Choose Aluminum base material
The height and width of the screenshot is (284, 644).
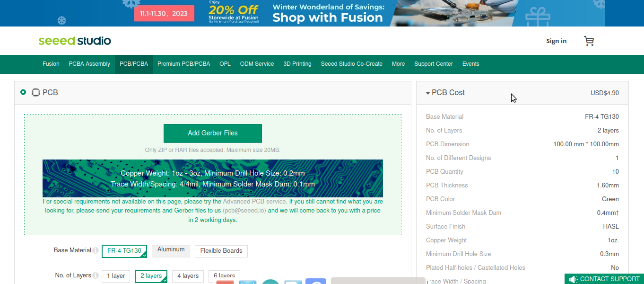pyautogui.click(x=171, y=249)
